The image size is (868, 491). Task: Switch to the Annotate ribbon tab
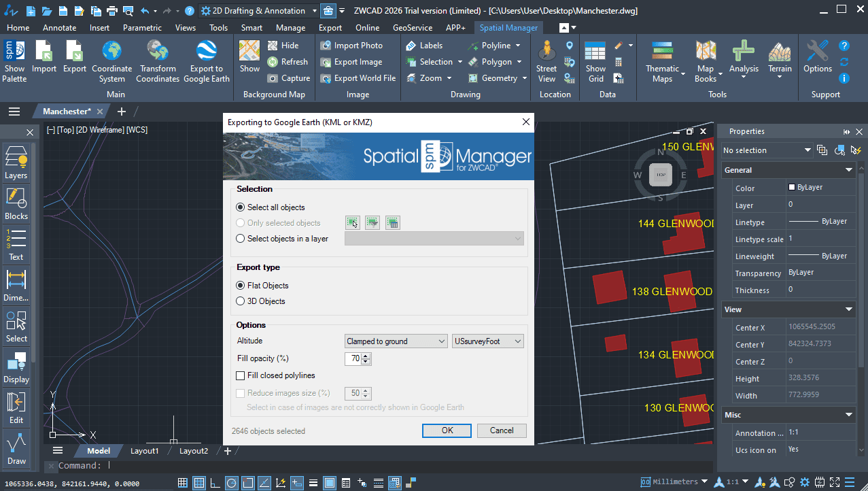[60, 28]
